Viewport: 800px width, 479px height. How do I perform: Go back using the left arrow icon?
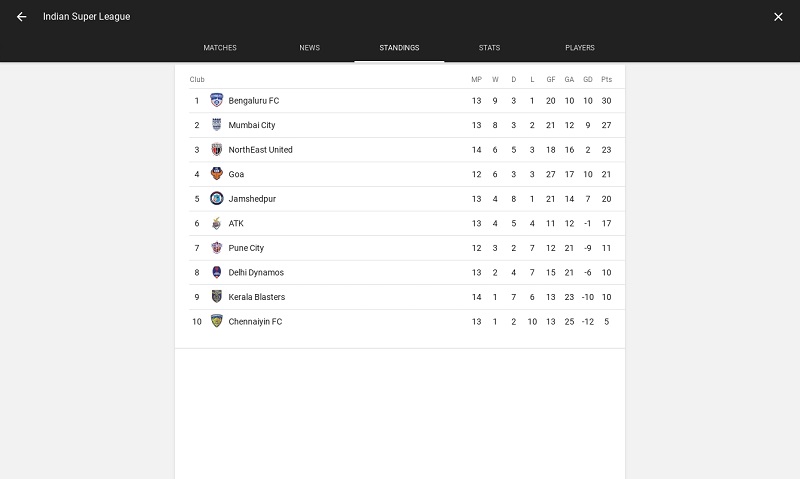pyautogui.click(x=21, y=17)
